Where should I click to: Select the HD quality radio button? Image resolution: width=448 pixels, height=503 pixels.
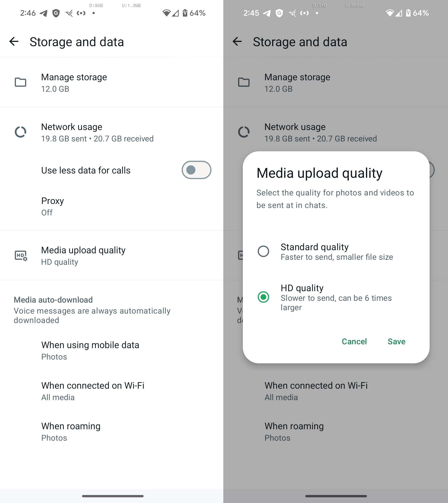pos(263,297)
